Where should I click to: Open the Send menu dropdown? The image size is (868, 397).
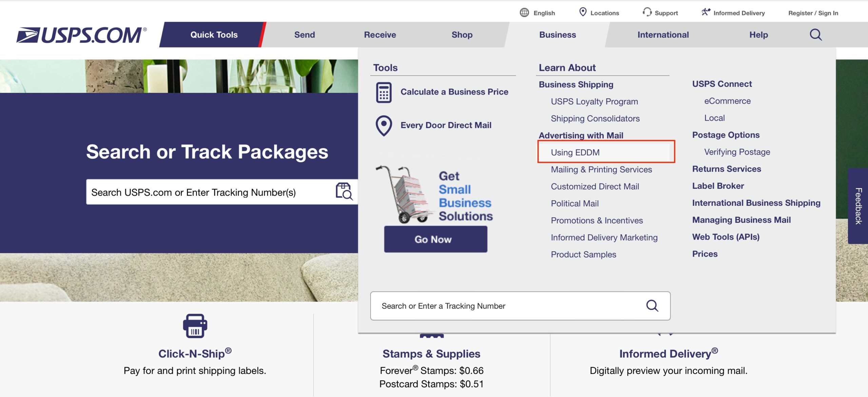tap(305, 34)
